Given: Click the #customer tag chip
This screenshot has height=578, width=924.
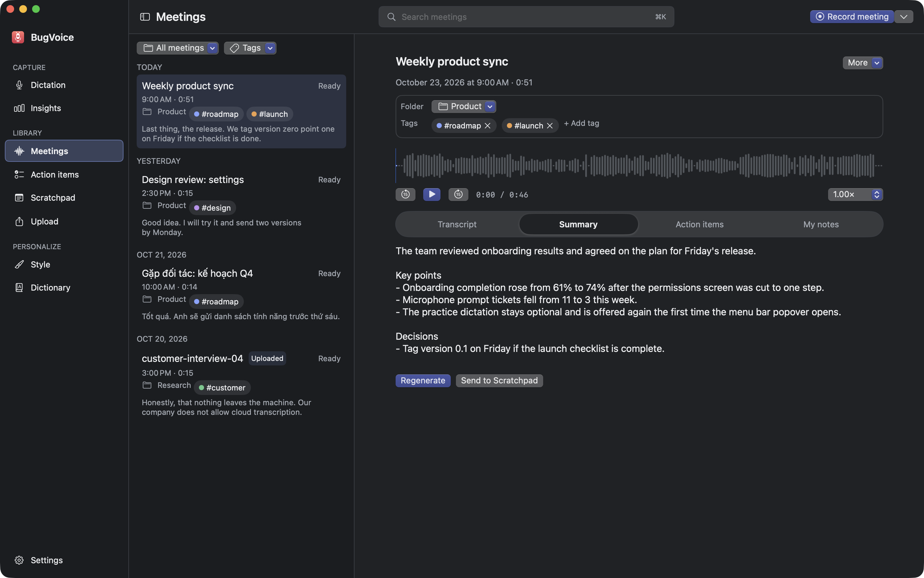Looking at the screenshot, I should click(222, 388).
